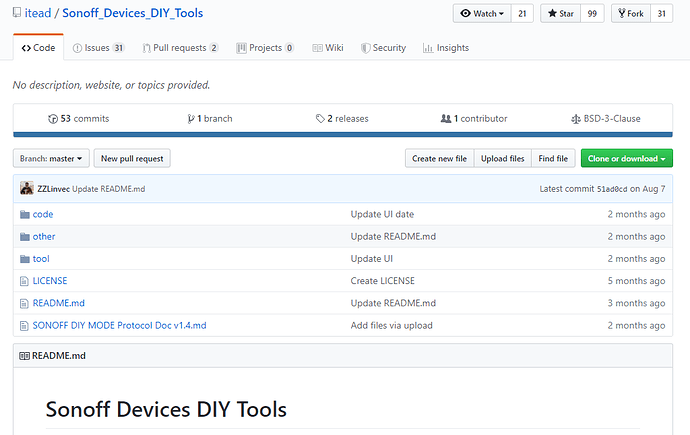The width and height of the screenshot is (690, 435).
Task: Open the code folder
Action: tap(43, 214)
